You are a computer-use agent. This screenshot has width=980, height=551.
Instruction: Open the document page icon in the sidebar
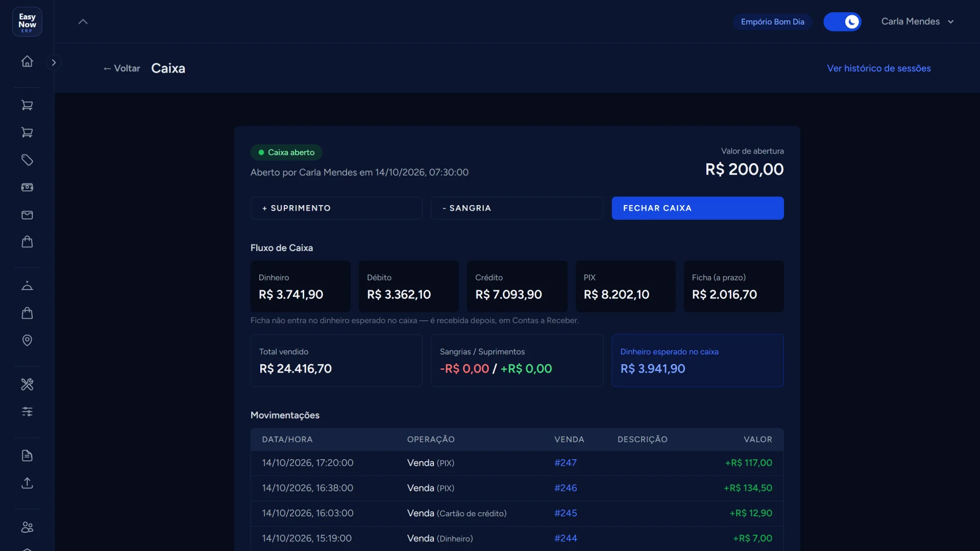point(27,456)
